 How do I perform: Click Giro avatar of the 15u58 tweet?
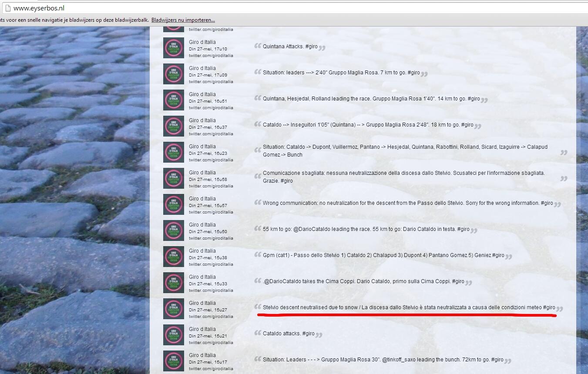click(x=174, y=178)
